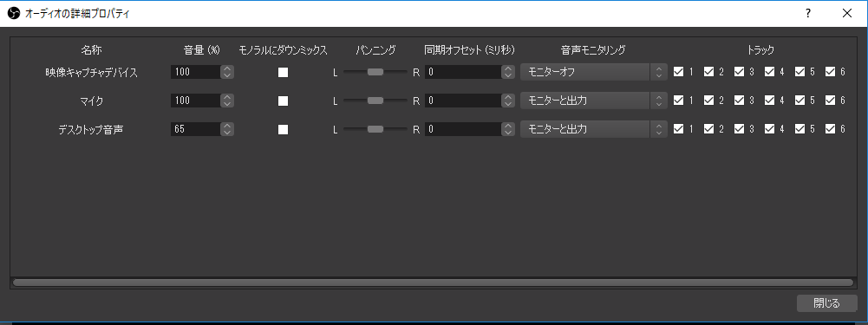868x325 pixels.
Task: Click the パンニング column header
Action: pyautogui.click(x=375, y=49)
